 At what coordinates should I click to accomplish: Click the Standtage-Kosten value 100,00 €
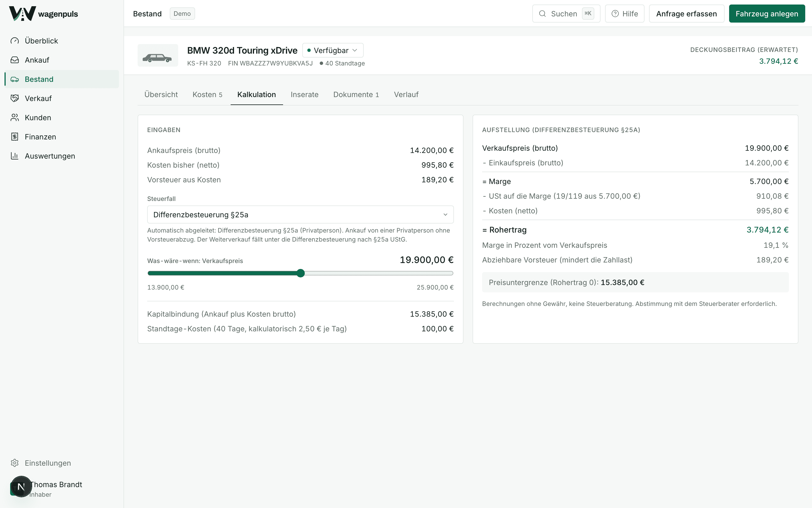(x=437, y=329)
